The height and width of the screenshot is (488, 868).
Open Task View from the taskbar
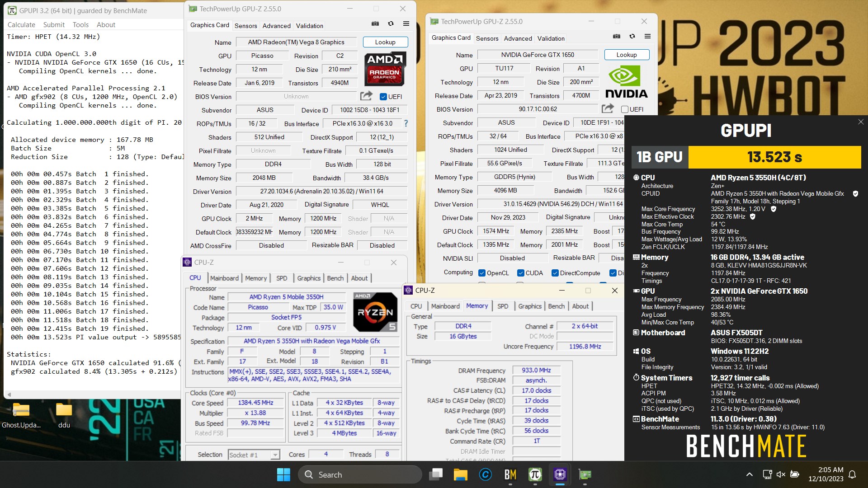click(436, 474)
